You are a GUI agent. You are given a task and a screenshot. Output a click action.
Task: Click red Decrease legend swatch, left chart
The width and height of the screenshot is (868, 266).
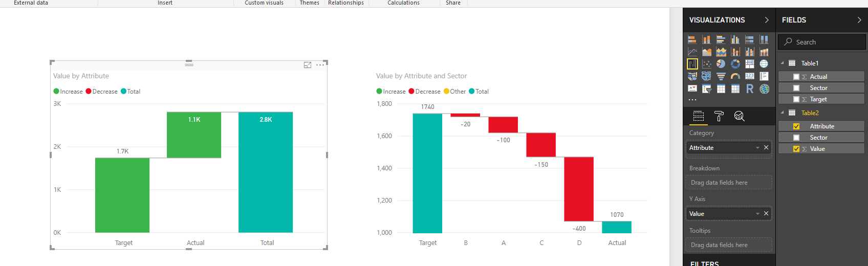pyautogui.click(x=89, y=92)
